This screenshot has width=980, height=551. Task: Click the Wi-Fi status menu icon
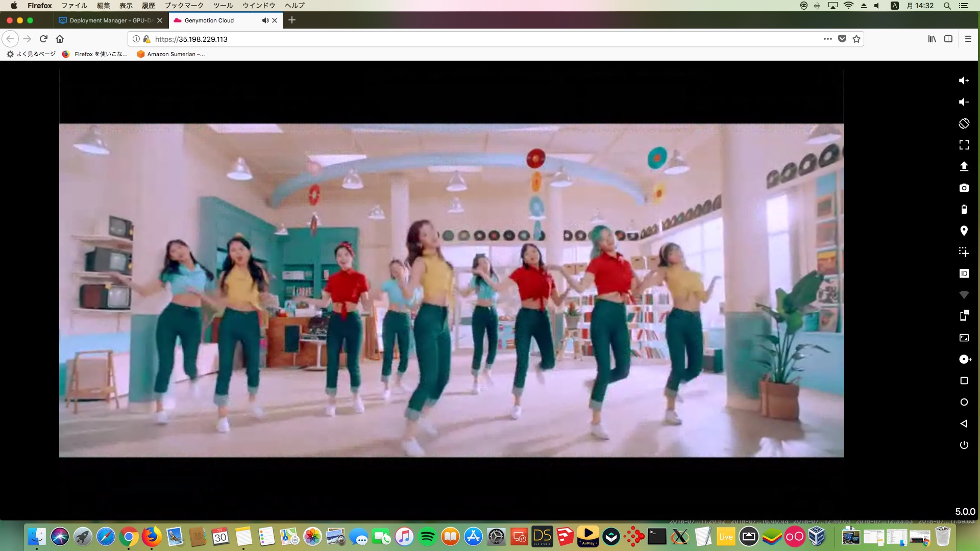[849, 6]
